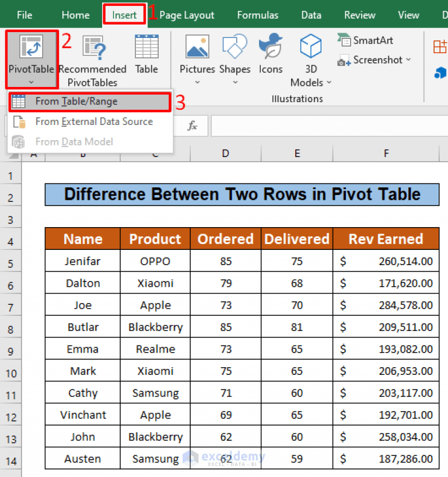Insert a Table from the ribbon
Viewport: 448px width, 477px height.
[146, 54]
